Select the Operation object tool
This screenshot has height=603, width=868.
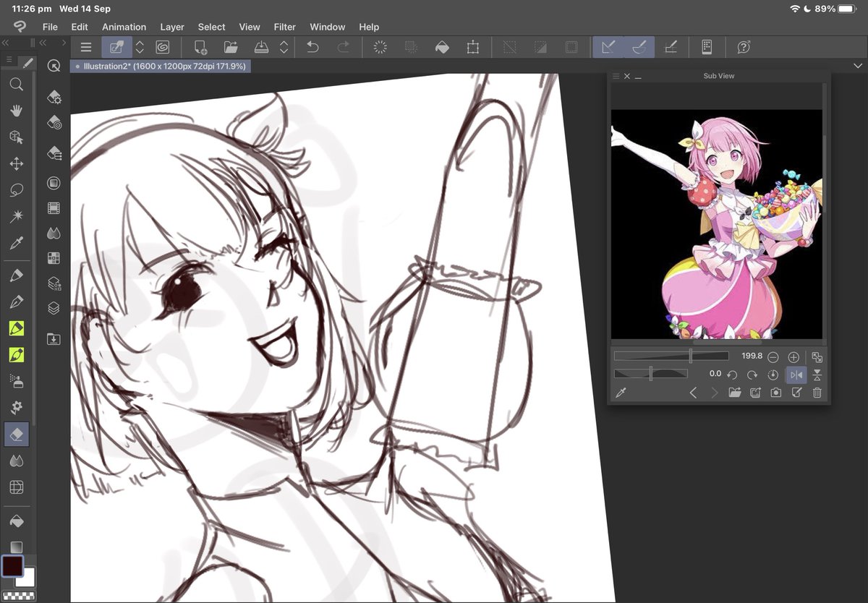click(x=16, y=137)
